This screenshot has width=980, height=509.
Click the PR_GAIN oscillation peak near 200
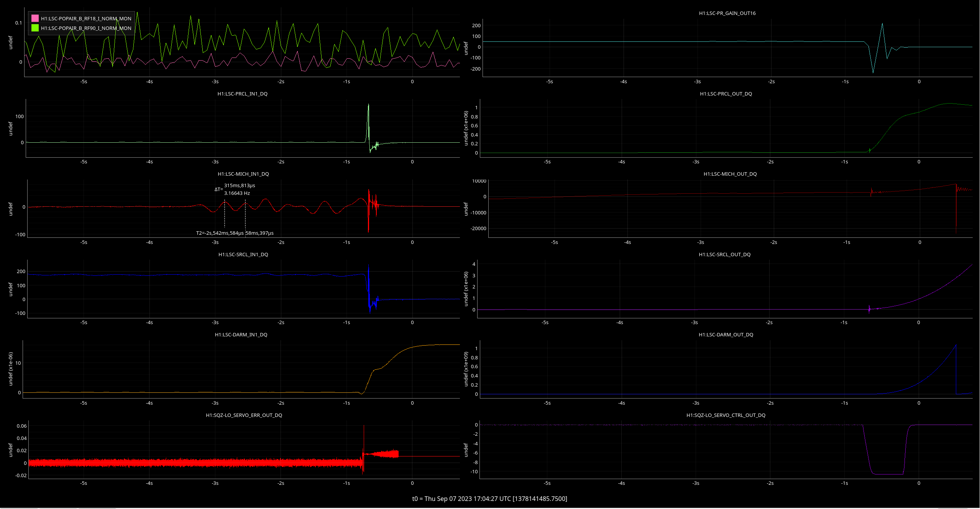pyautogui.click(x=882, y=24)
